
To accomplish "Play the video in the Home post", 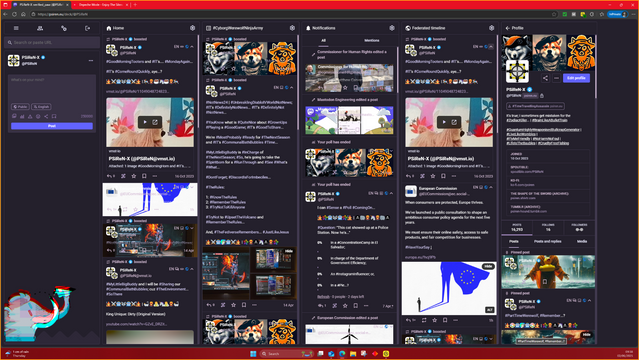I will [x=145, y=122].
